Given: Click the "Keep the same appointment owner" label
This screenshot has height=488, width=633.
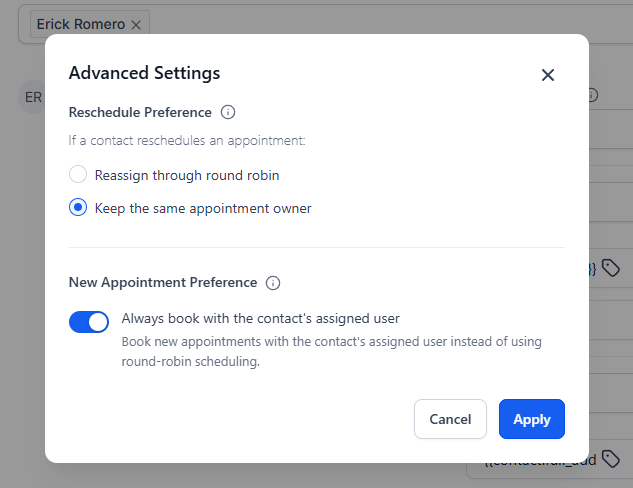Looking at the screenshot, I should click(203, 208).
